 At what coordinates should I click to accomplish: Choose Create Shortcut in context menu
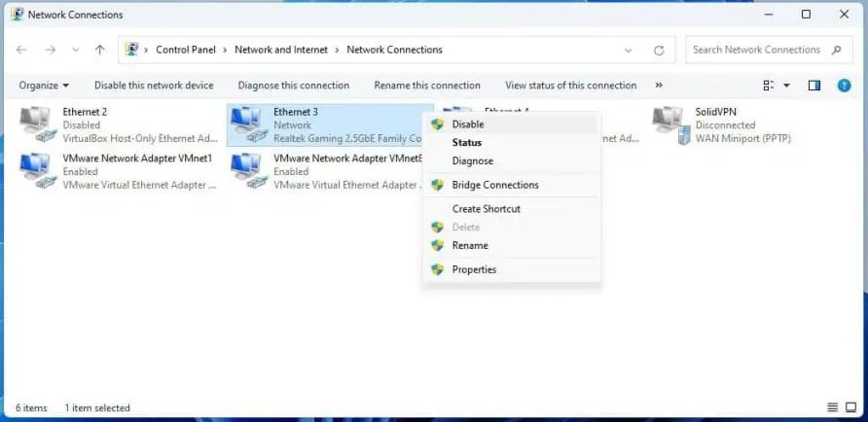coord(512,208)
